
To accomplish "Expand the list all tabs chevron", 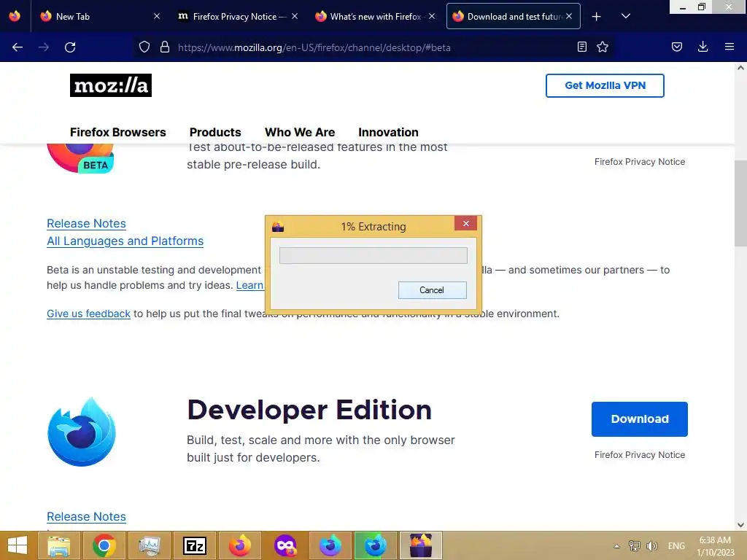I will point(626,16).
